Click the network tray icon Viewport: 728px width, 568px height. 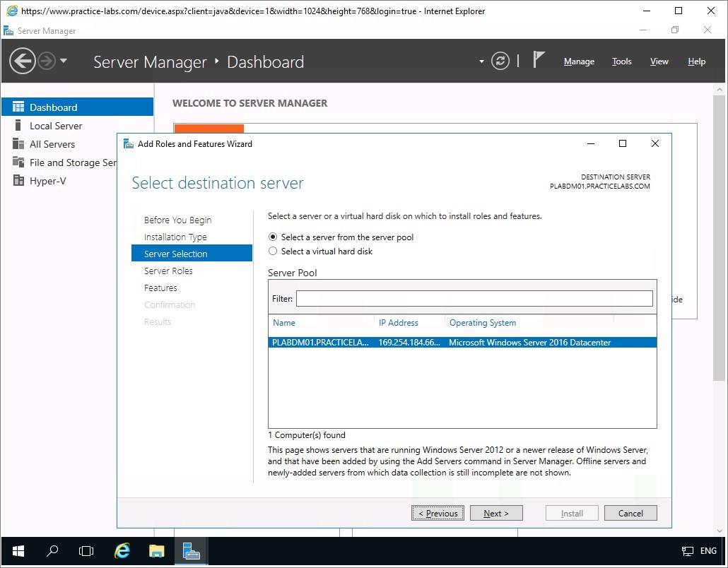coord(688,551)
